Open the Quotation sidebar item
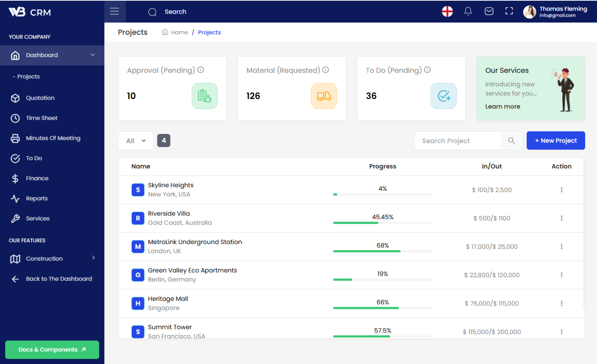 click(40, 98)
